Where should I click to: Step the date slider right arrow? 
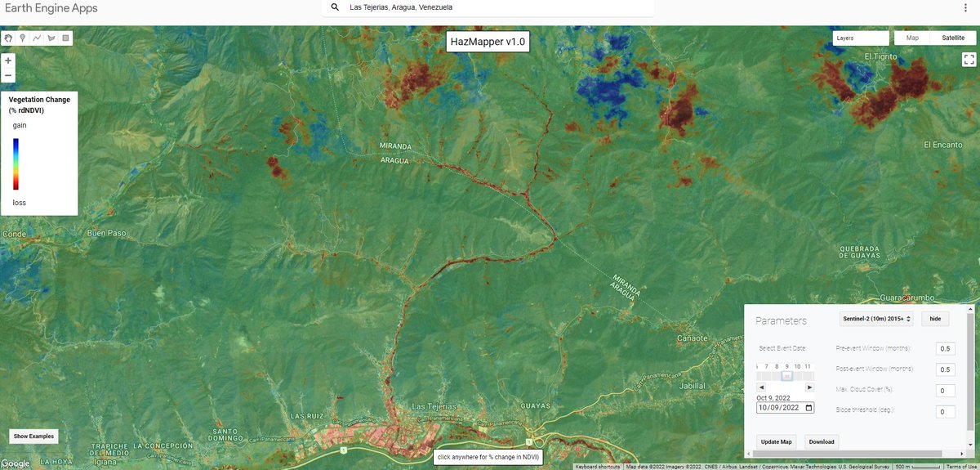(x=809, y=387)
